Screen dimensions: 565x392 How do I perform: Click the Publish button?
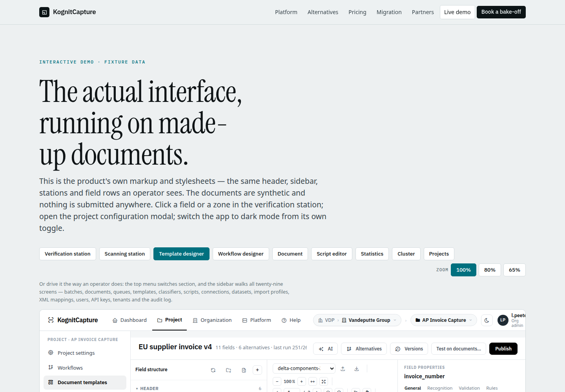[x=503, y=349]
